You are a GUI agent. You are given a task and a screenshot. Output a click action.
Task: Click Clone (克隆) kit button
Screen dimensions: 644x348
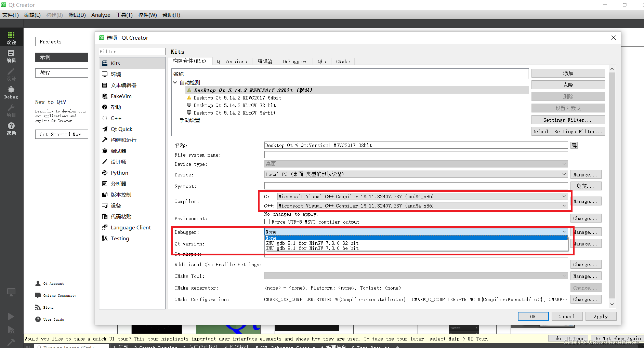point(568,85)
